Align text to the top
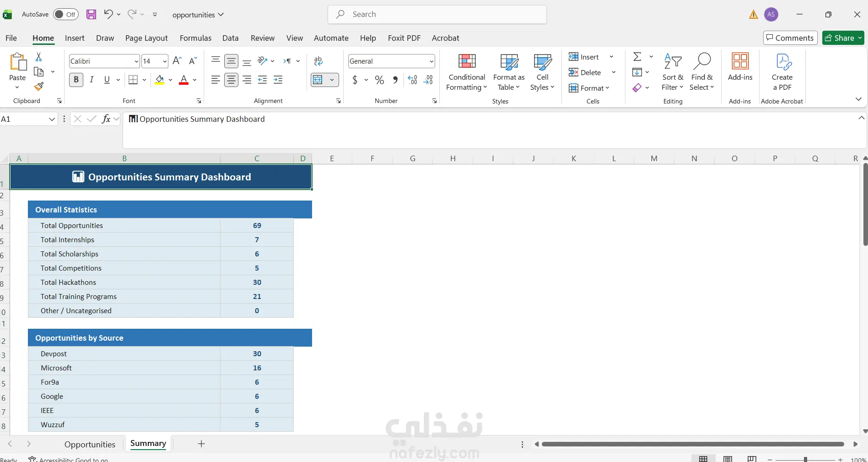The image size is (868, 462). click(x=216, y=60)
